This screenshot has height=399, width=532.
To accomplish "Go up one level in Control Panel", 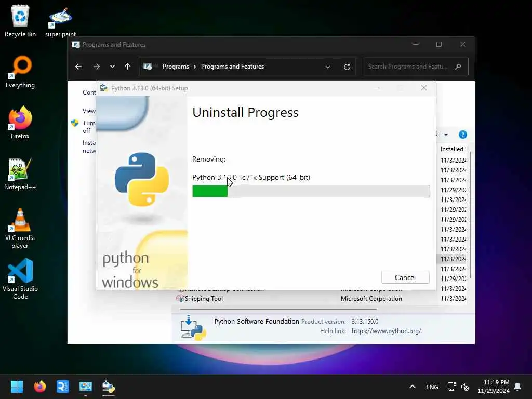I will (x=128, y=66).
